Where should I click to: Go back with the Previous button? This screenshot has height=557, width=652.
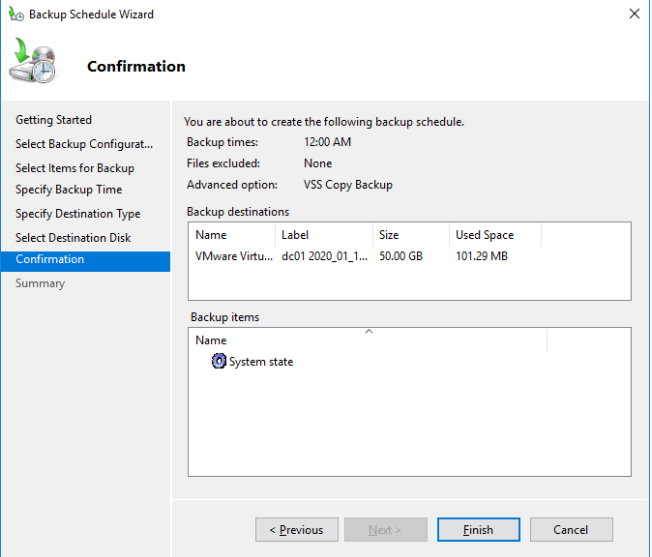[296, 530]
